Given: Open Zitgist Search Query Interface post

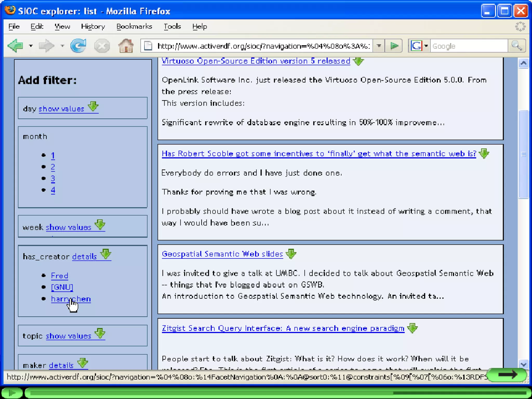Looking at the screenshot, I should pos(283,328).
